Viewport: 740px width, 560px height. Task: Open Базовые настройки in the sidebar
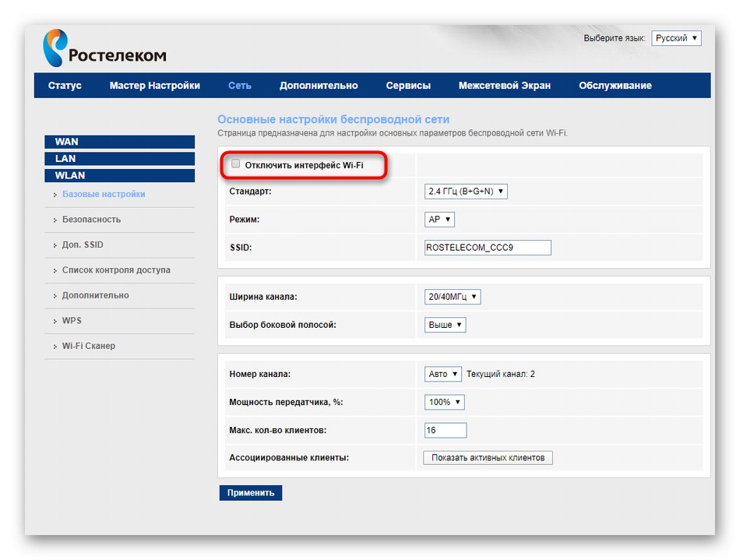tap(104, 194)
